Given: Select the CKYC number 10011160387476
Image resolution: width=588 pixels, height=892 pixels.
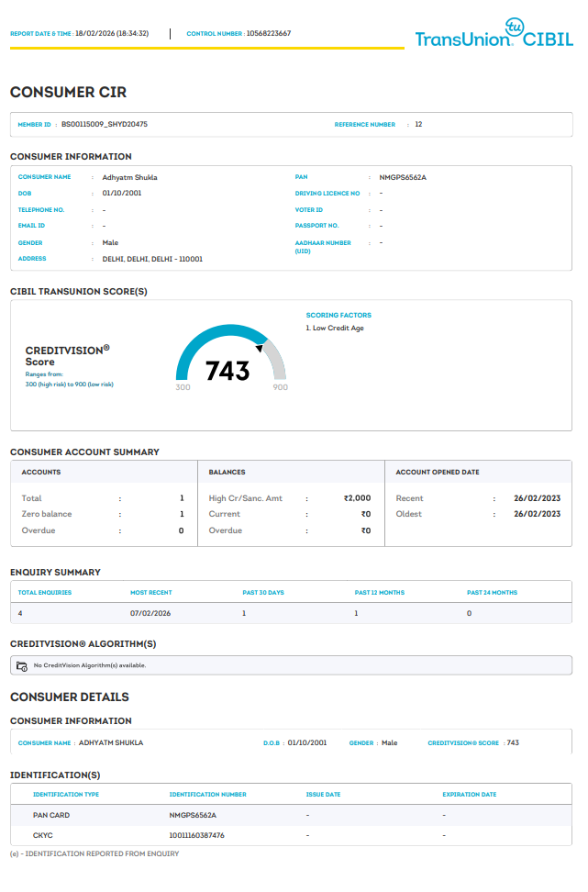Looking at the screenshot, I should point(196,835).
